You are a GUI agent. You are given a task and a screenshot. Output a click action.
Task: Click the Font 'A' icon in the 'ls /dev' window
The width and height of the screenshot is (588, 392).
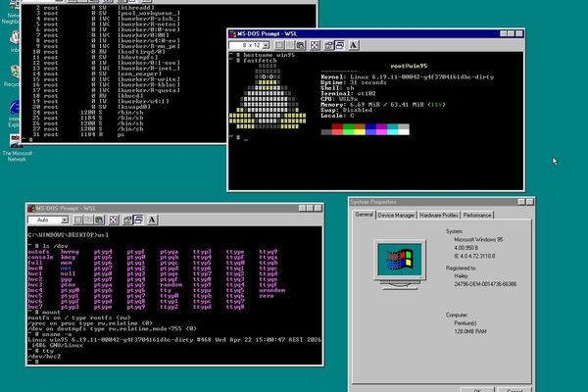(152, 220)
